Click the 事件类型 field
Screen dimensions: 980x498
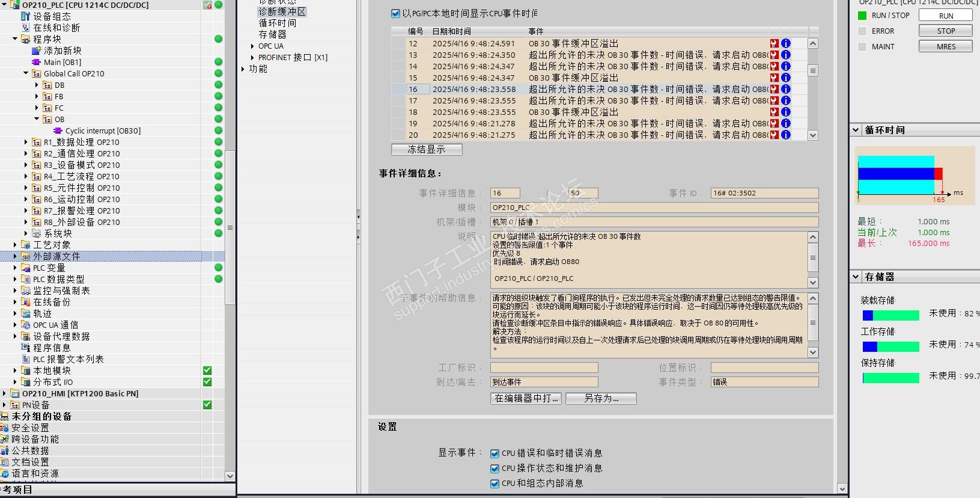[764, 382]
